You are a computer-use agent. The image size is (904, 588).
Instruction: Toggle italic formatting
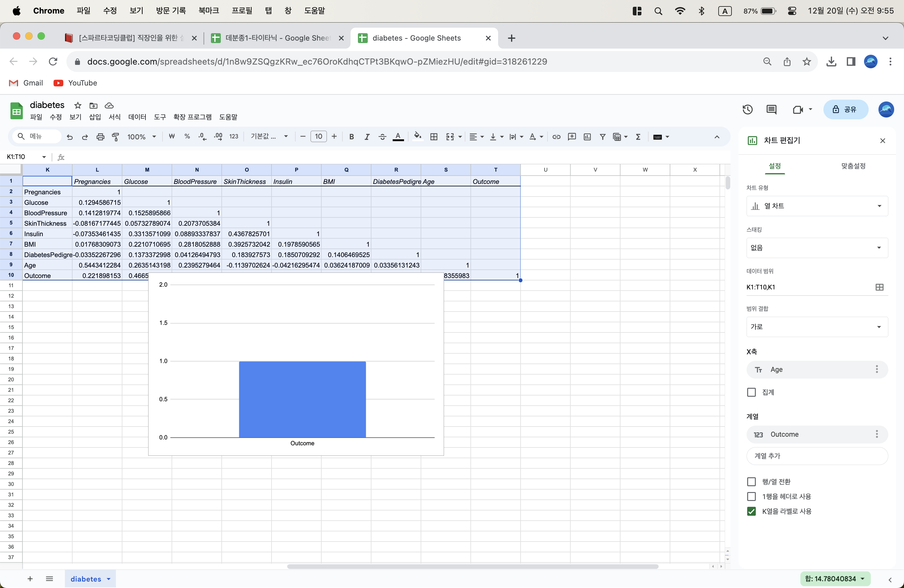pos(367,137)
